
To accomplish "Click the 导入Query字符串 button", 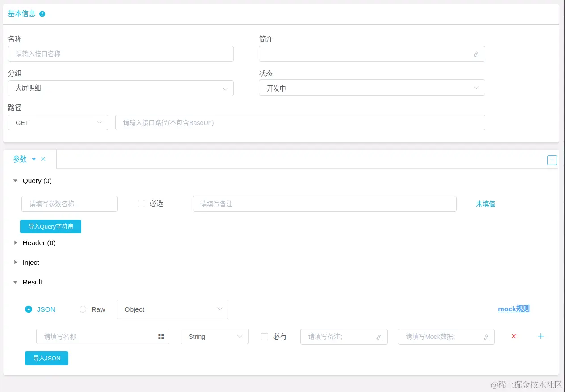I will point(51,226).
